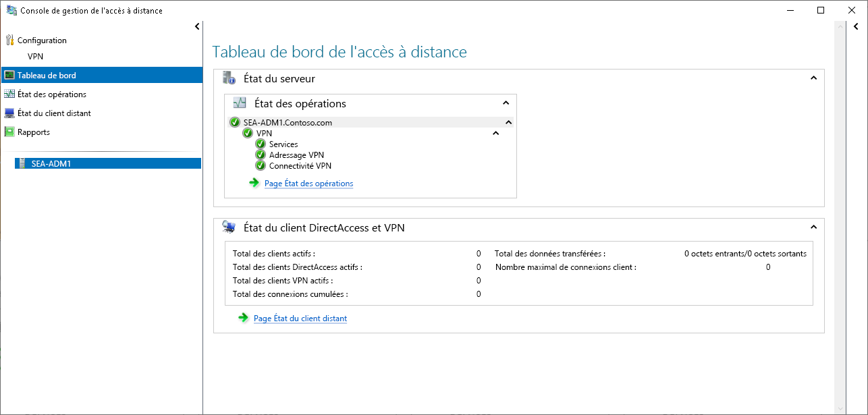Click the green status icon next to VPN
This screenshot has height=415, width=868.
(248, 133)
